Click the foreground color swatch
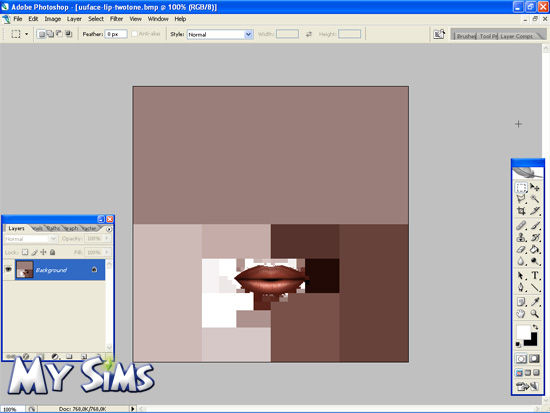550x413 pixels. tap(523, 331)
